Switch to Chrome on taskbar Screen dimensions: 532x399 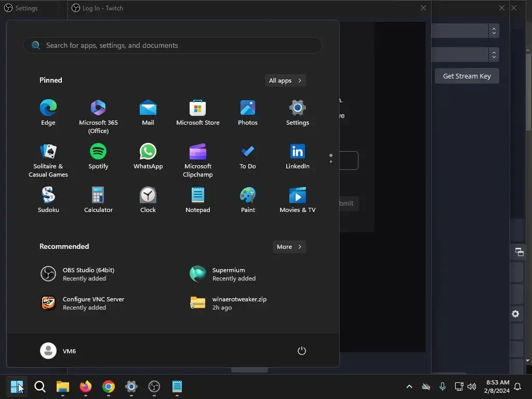pos(109,387)
